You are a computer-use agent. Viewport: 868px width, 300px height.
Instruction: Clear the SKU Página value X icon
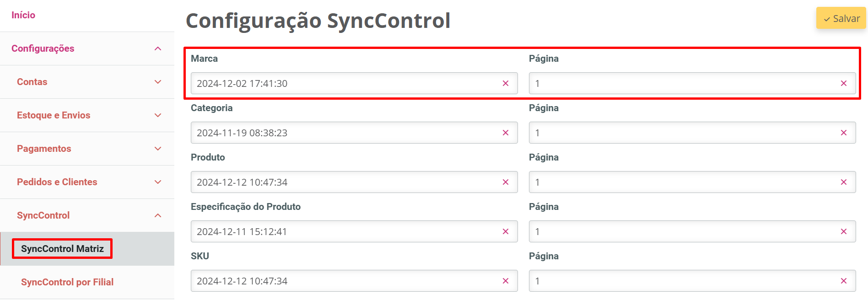click(844, 281)
